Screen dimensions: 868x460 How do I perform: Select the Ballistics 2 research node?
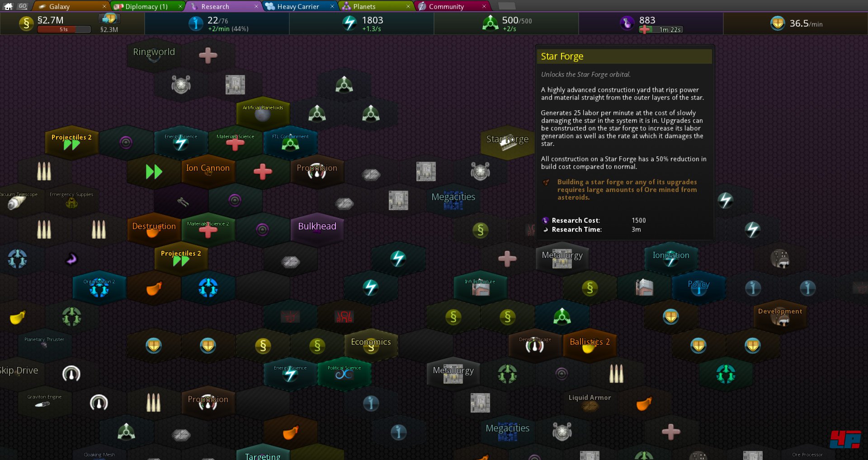tap(590, 345)
